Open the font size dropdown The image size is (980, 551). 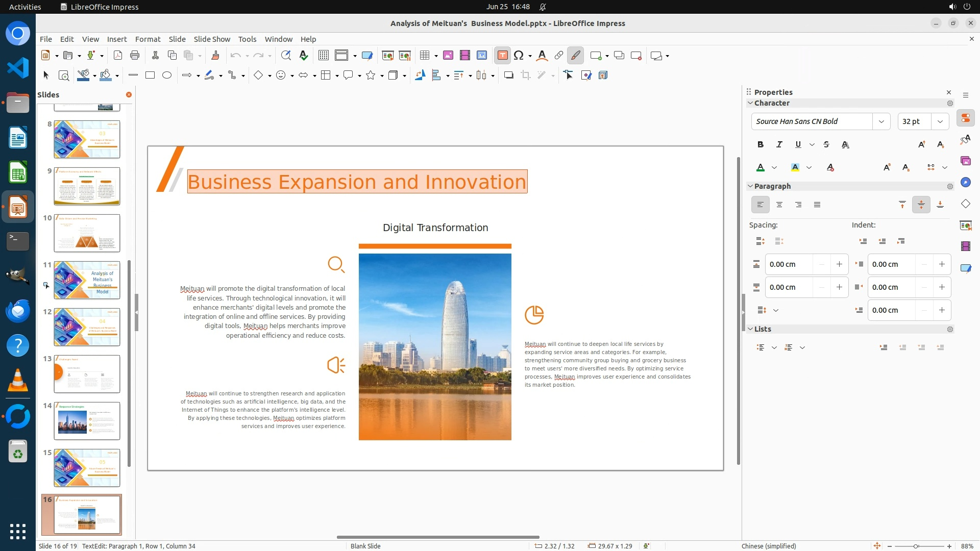pyautogui.click(x=940, y=121)
